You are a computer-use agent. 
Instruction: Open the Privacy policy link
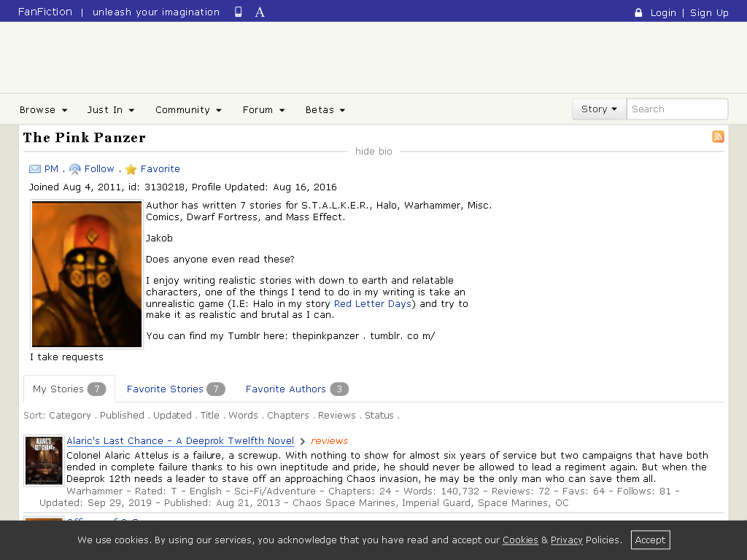pos(566,540)
